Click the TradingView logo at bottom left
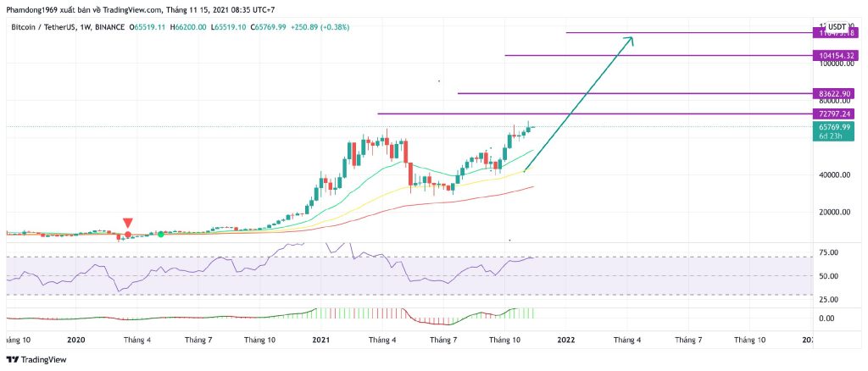868x371 pixels. (x=37, y=358)
